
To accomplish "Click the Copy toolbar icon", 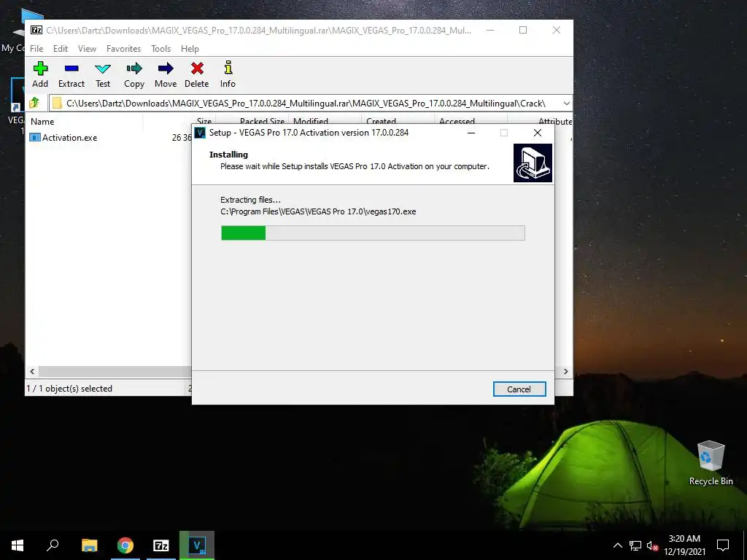I will 134,74.
